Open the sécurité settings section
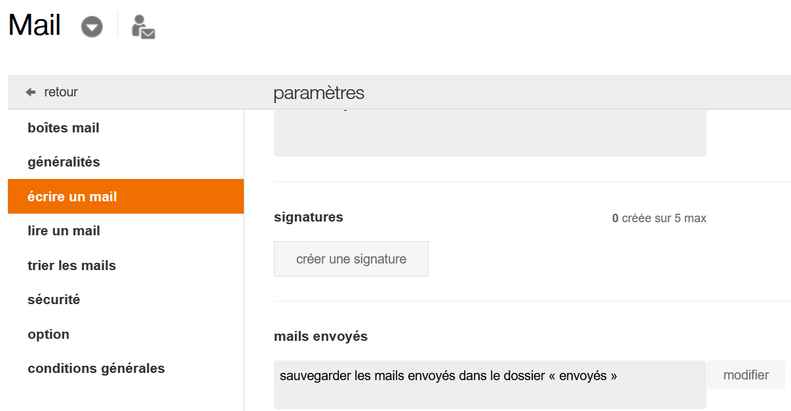The image size is (791, 411). [x=54, y=300]
